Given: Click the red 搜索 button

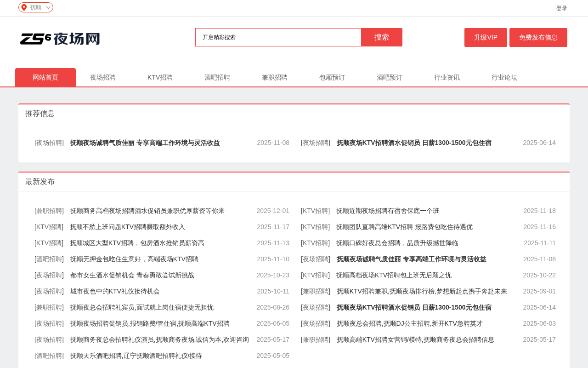Looking at the screenshot, I should 382,37.
